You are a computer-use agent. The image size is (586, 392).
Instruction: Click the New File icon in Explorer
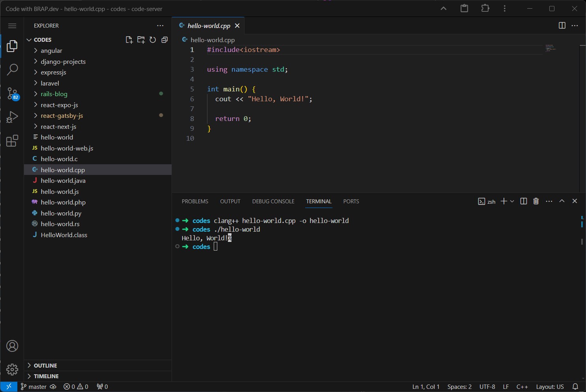[129, 39]
